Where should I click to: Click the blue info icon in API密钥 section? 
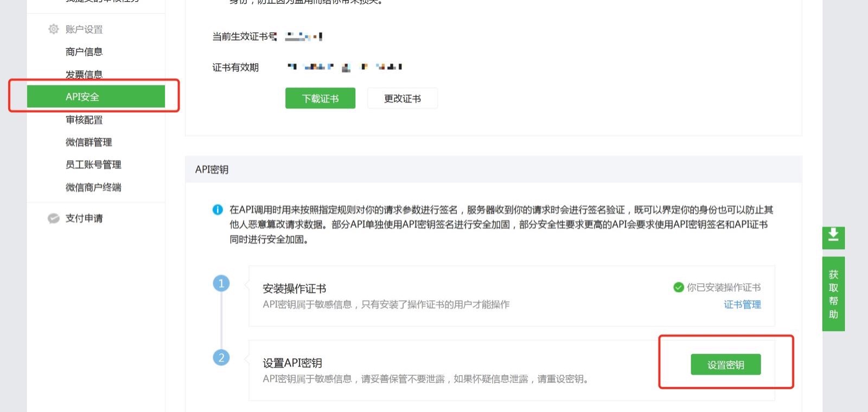pyautogui.click(x=218, y=210)
